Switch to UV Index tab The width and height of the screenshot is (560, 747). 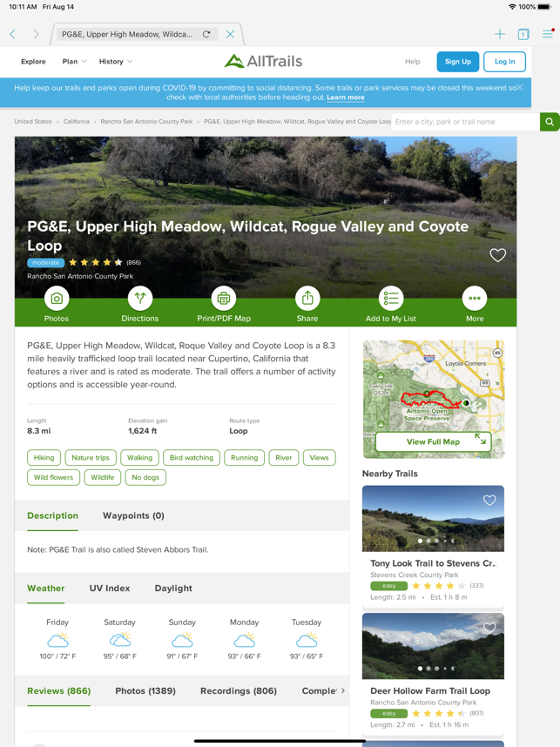110,589
